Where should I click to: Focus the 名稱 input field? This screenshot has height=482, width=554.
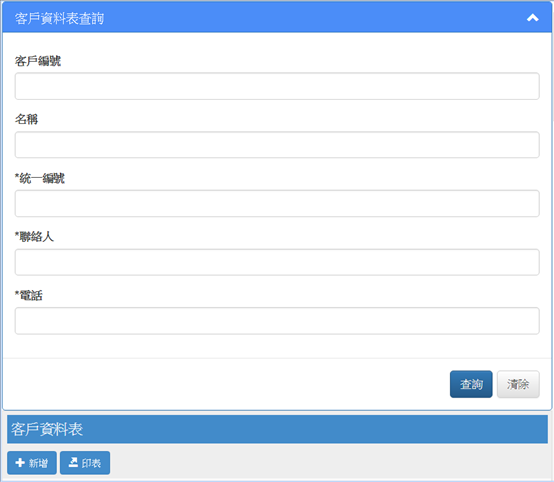click(277, 145)
